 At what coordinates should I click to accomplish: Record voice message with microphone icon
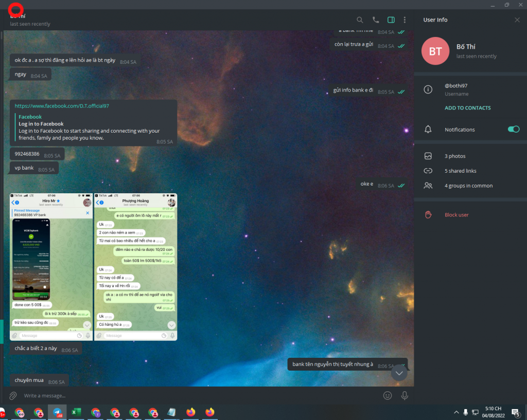click(x=405, y=395)
